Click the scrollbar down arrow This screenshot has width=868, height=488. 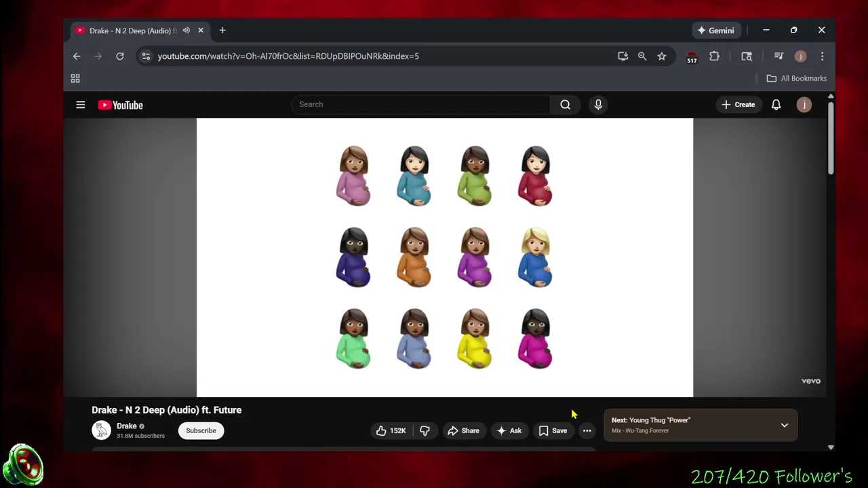coord(831,447)
